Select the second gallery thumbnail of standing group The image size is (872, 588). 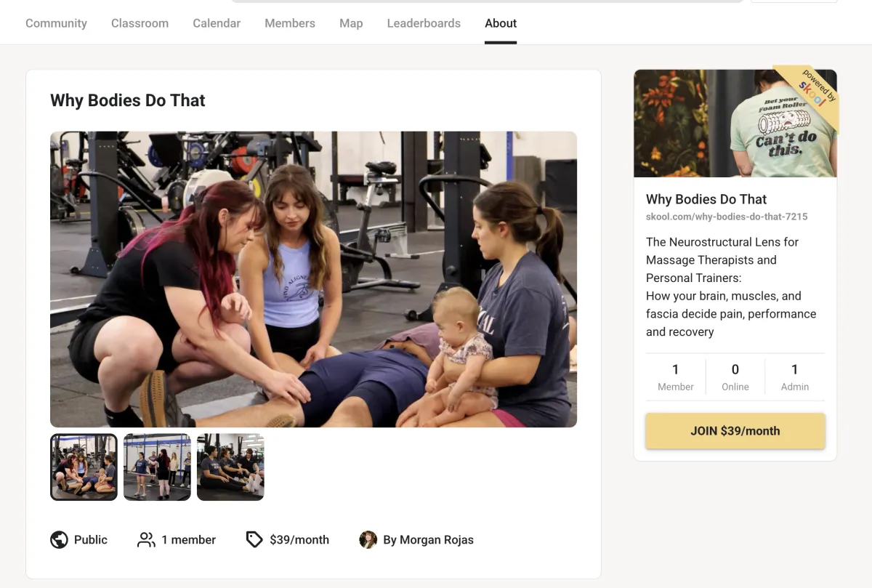pos(157,467)
